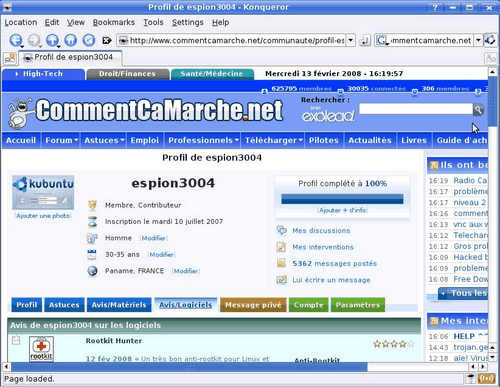The height and width of the screenshot is (387, 500).
Task: Close current tab icon at right
Action: (x=490, y=58)
